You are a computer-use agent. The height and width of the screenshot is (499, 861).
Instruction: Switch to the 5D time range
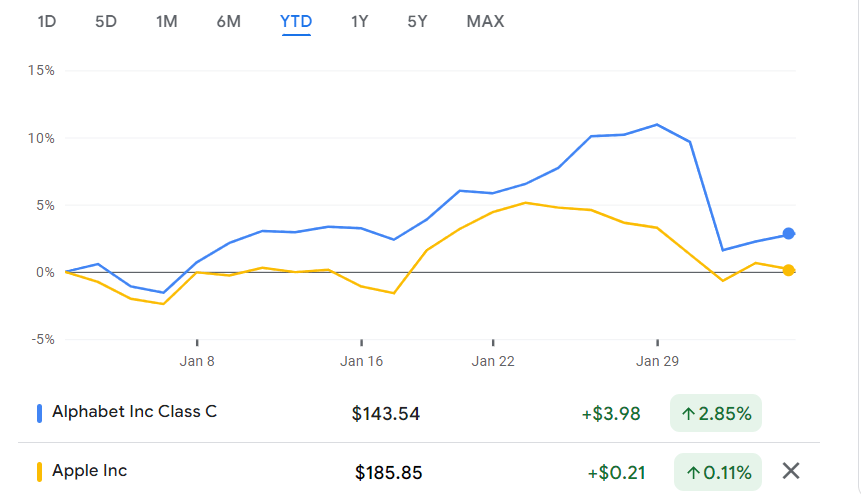click(x=106, y=21)
